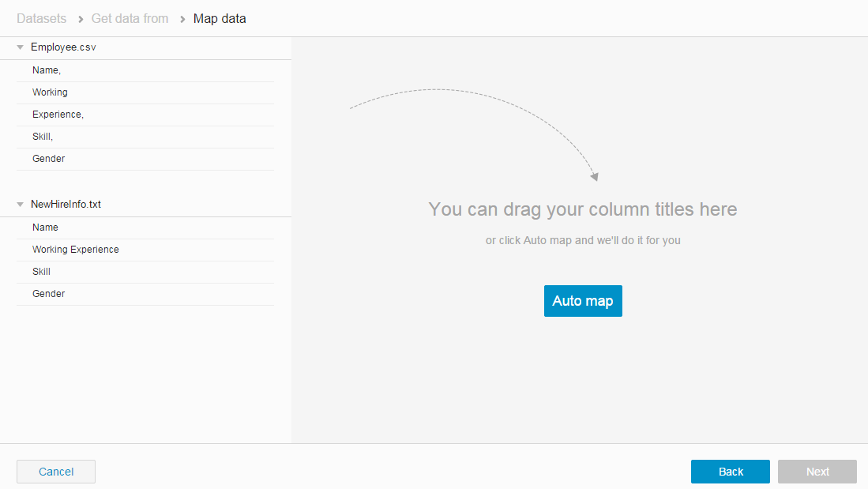The width and height of the screenshot is (868, 489).
Task: Click the breadcrumb chevron after Datasets
Action: pyautogui.click(x=81, y=19)
